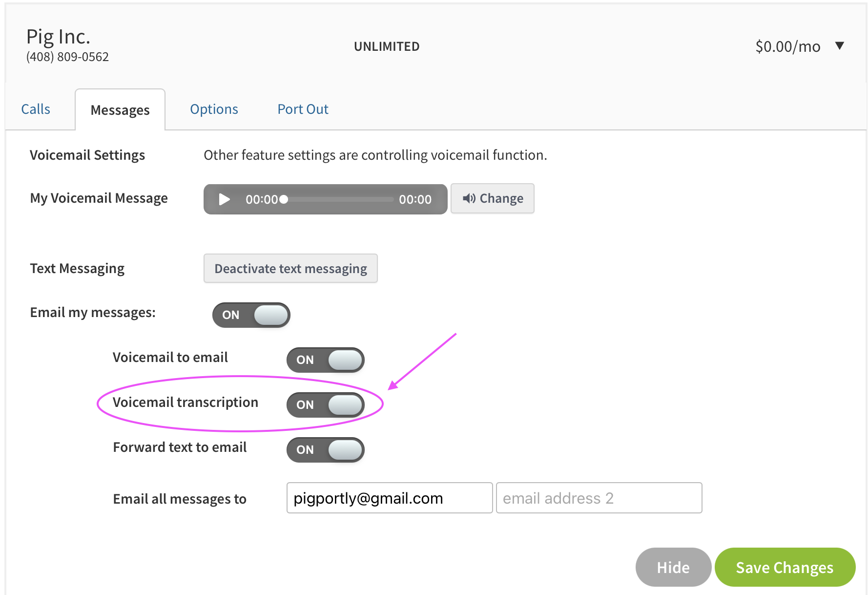Click the Pig Inc. account name

(x=58, y=37)
